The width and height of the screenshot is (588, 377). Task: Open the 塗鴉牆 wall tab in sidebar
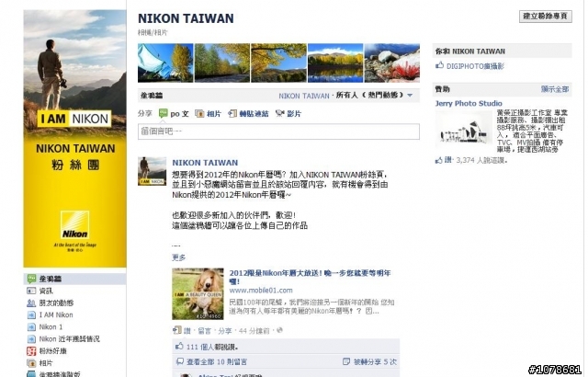pos(75,279)
